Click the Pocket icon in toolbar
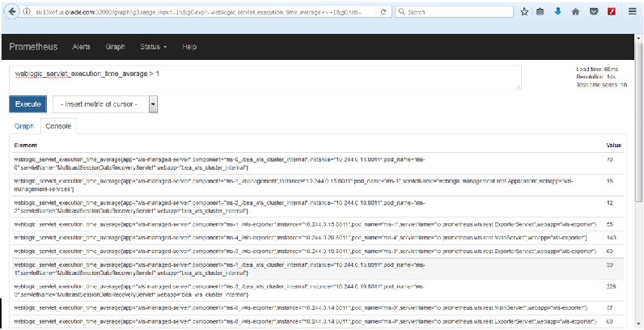 point(593,12)
